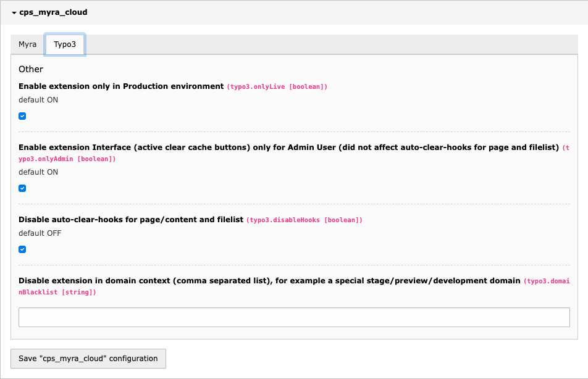Click "(typo3.onlyLive [boolean])" key text

(277, 86)
